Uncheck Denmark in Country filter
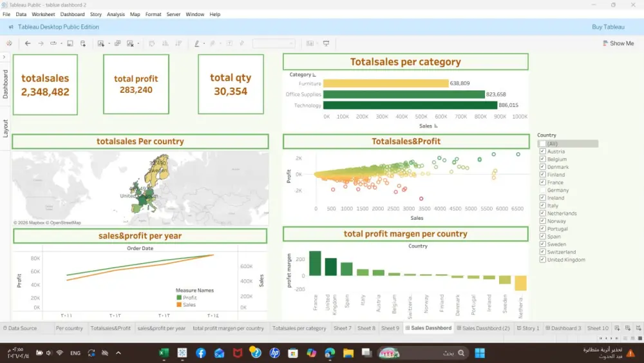644x363 pixels. coord(542,167)
